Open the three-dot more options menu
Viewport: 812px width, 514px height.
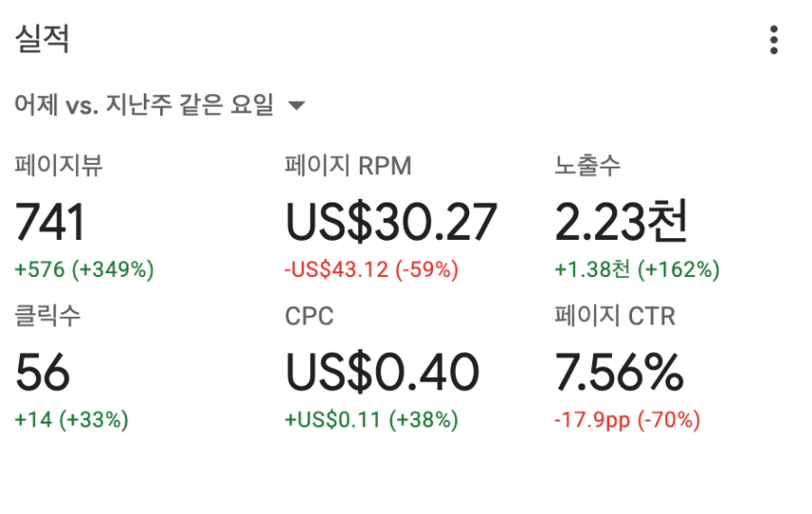(774, 40)
